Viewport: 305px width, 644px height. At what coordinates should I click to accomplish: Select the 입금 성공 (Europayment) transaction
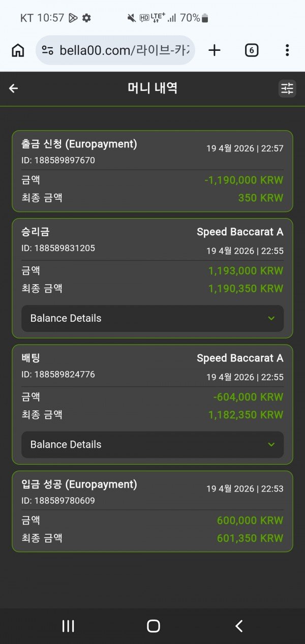(79, 484)
